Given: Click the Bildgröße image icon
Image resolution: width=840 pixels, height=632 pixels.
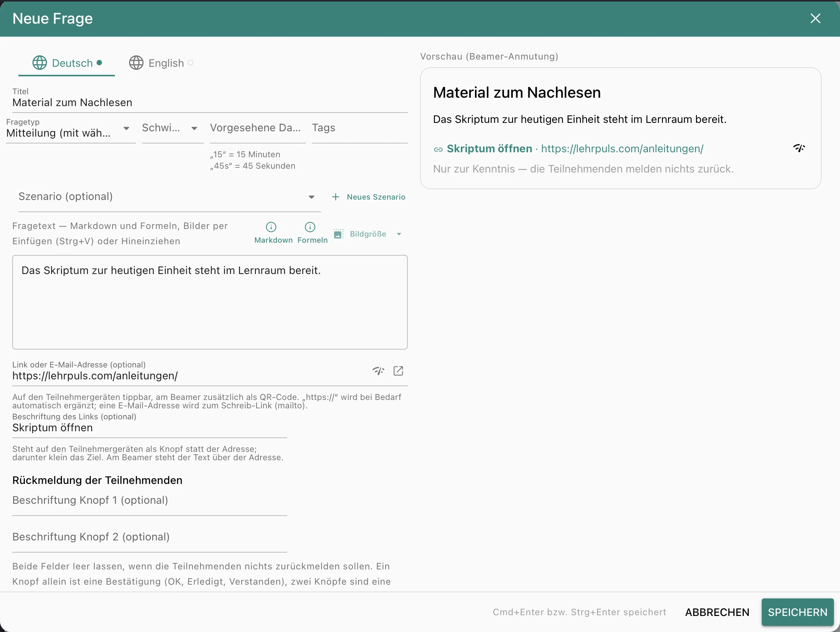Looking at the screenshot, I should pos(338,234).
